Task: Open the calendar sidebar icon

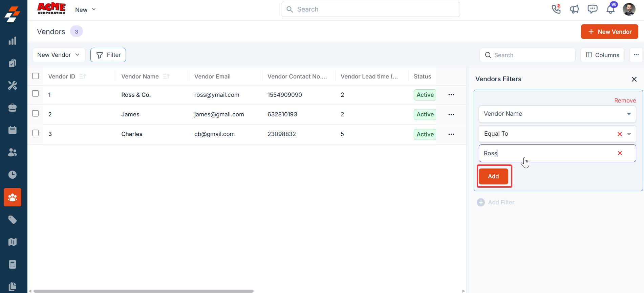Action: [13, 130]
